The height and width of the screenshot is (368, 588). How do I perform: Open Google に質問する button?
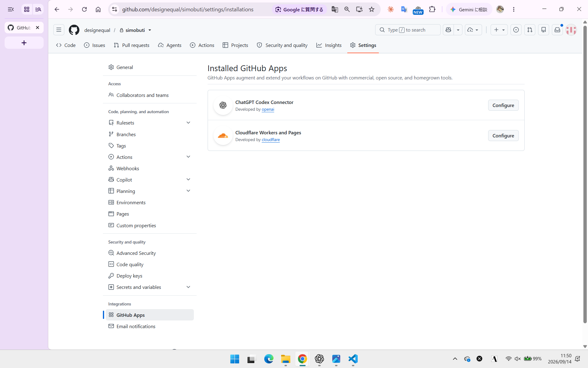point(299,10)
